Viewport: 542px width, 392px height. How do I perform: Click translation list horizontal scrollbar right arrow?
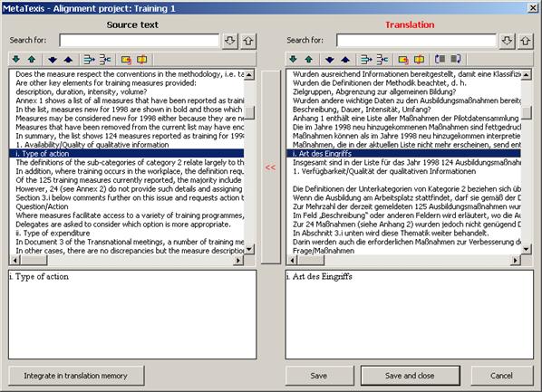point(516,260)
